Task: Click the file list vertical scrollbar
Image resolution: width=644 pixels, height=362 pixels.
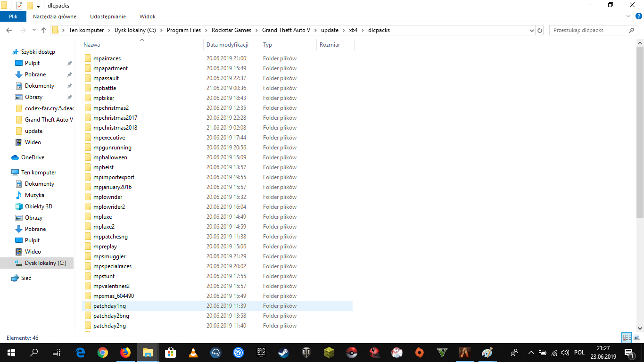Action: 640,132
